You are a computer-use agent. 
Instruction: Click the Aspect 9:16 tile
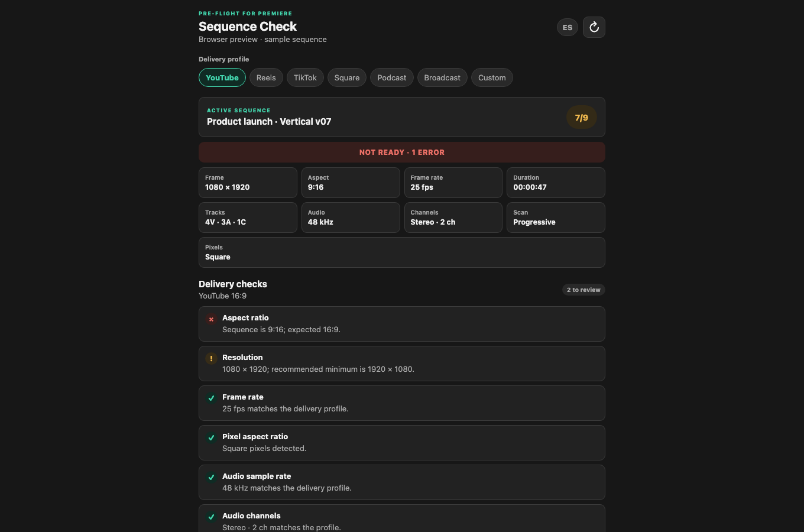click(351, 183)
